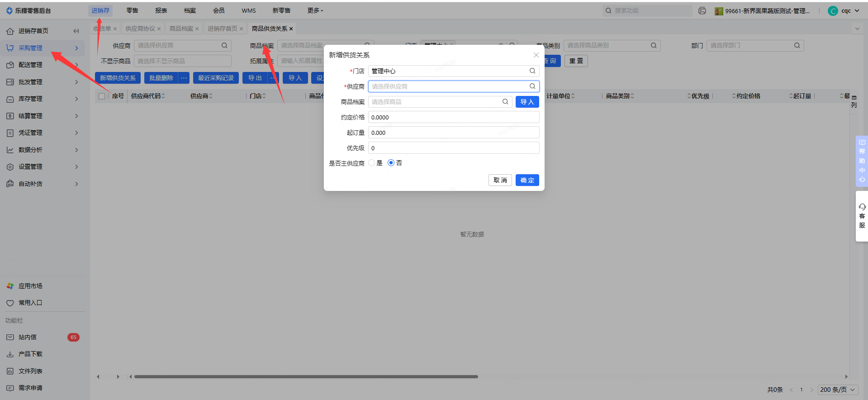Click the search icon in dialog 供应商 field

pos(532,86)
